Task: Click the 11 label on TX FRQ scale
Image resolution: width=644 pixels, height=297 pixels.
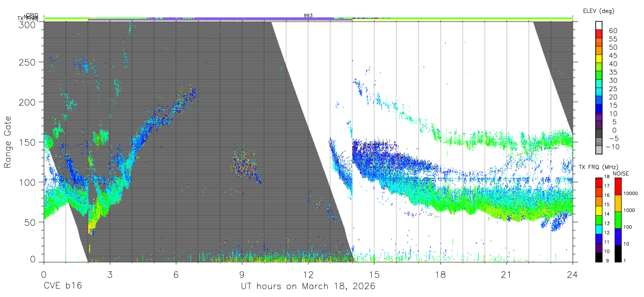Action: 608,242
